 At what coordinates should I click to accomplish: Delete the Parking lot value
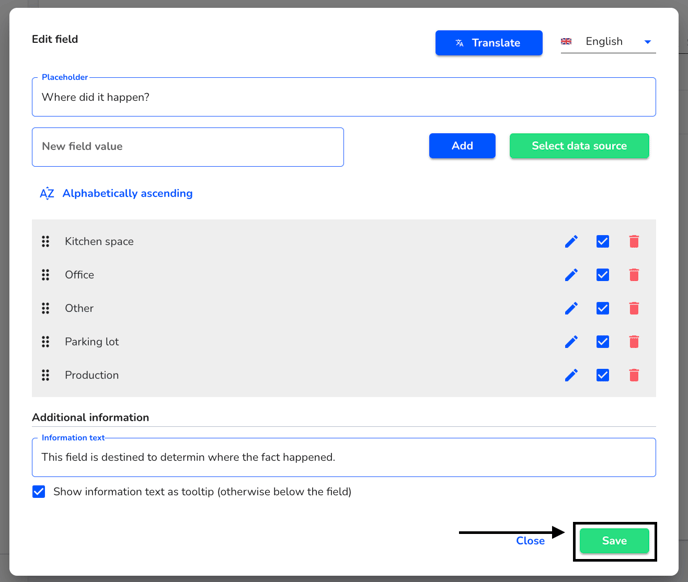coord(634,341)
